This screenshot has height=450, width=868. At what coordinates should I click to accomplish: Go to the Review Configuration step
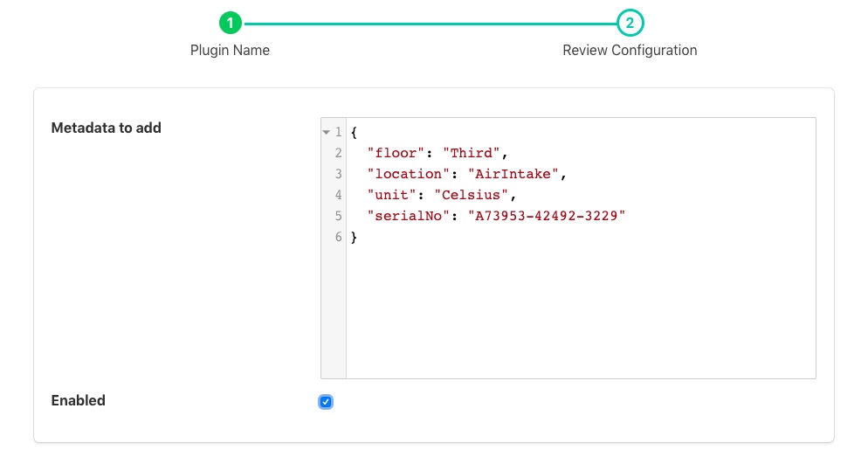coord(630,50)
